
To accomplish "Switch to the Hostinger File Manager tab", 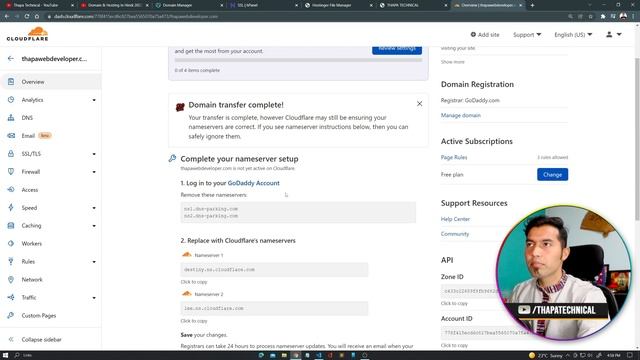I will tap(338, 5).
